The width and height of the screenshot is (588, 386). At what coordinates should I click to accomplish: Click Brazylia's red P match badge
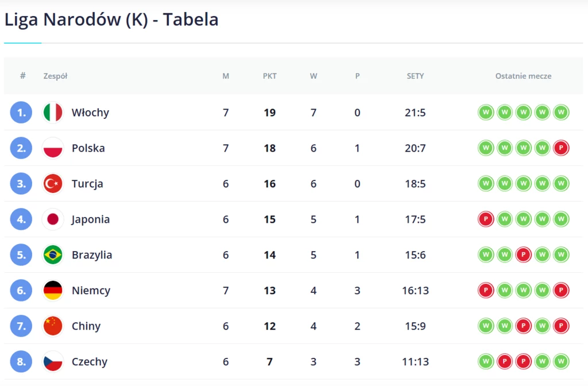tap(524, 254)
